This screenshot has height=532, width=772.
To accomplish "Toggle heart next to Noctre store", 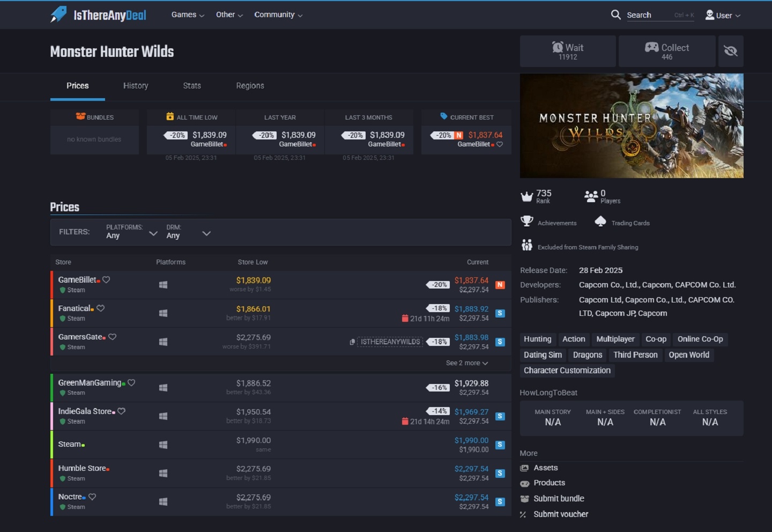I will point(92,497).
